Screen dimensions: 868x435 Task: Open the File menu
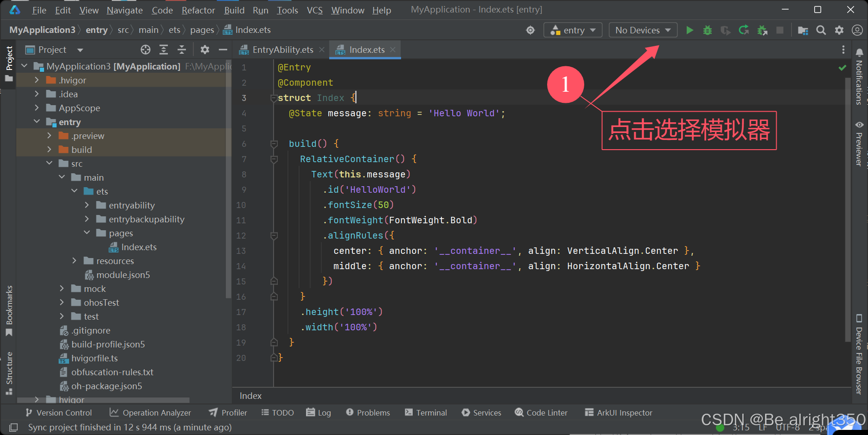click(x=39, y=10)
